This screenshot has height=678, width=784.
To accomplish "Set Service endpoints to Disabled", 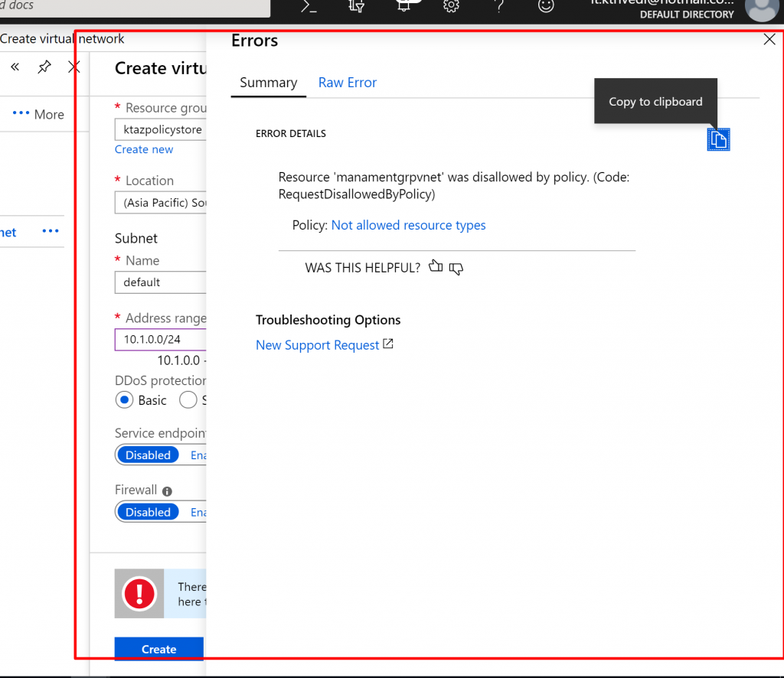I will (148, 455).
